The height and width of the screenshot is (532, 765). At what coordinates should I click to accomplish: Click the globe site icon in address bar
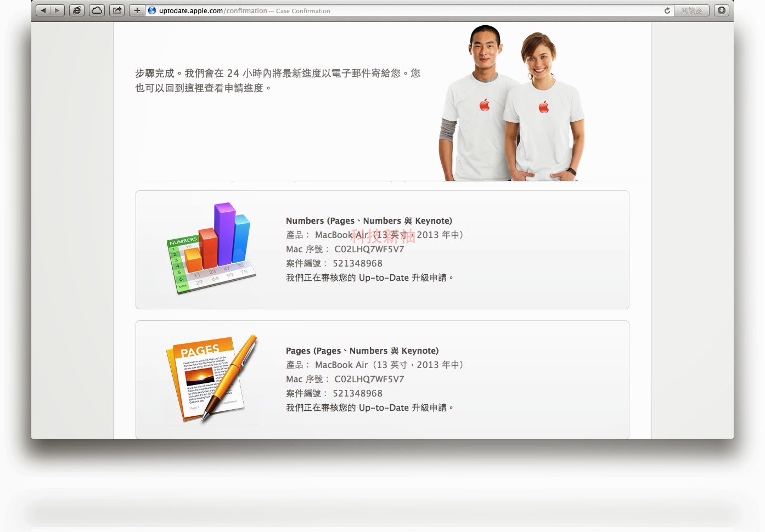tap(152, 10)
